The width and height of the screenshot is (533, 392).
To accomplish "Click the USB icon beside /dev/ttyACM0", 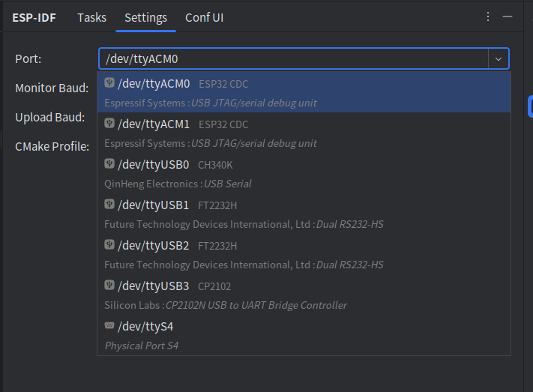I will (x=109, y=83).
